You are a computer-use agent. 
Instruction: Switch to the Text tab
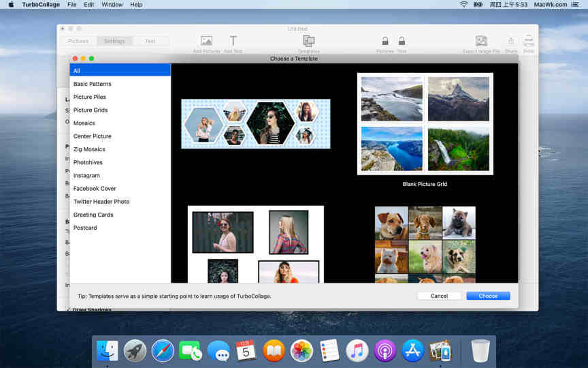click(x=150, y=41)
